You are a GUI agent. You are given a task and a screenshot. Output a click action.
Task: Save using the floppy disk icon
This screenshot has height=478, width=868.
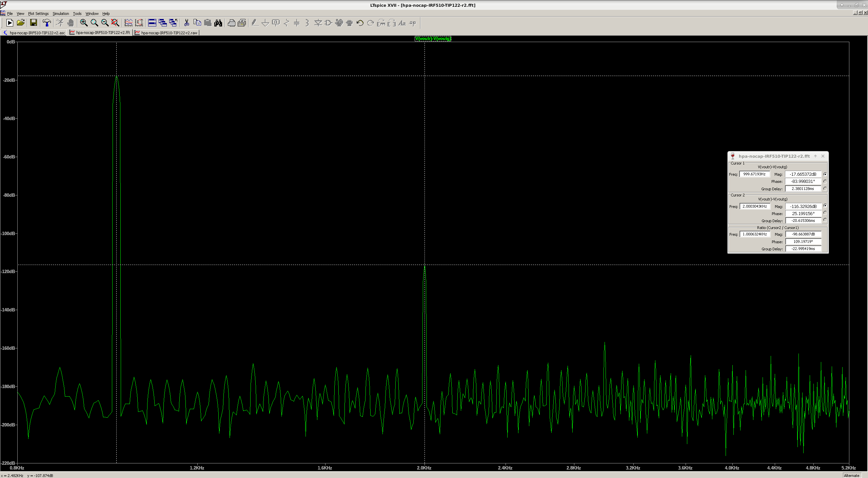(33, 23)
